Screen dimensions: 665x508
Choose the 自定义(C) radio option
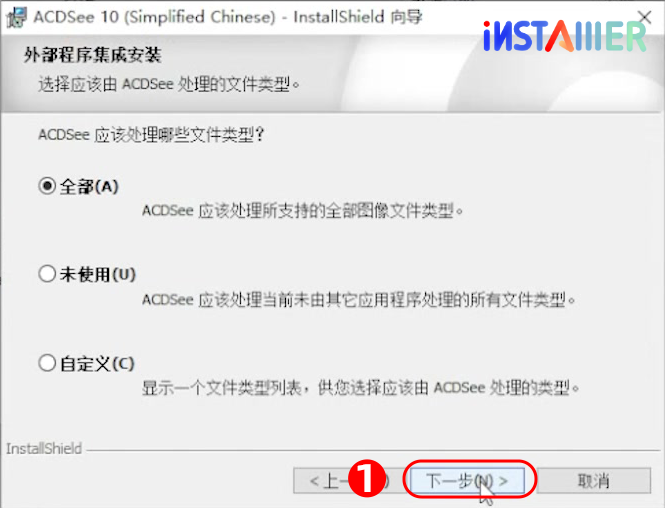[47, 363]
